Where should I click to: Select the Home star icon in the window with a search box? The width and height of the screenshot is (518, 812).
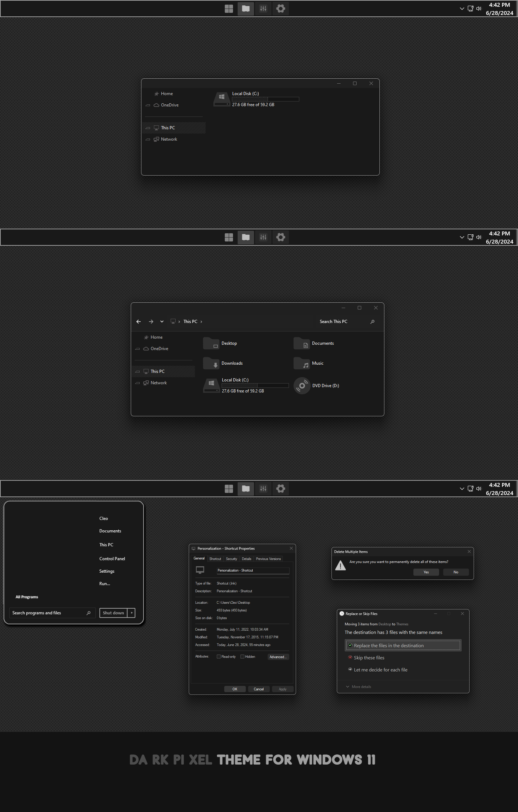point(146,337)
